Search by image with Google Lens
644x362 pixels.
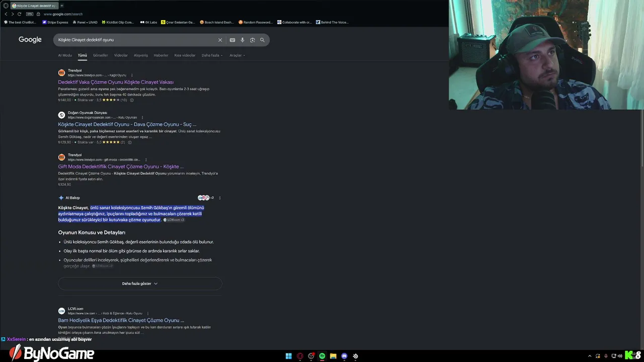click(x=253, y=40)
